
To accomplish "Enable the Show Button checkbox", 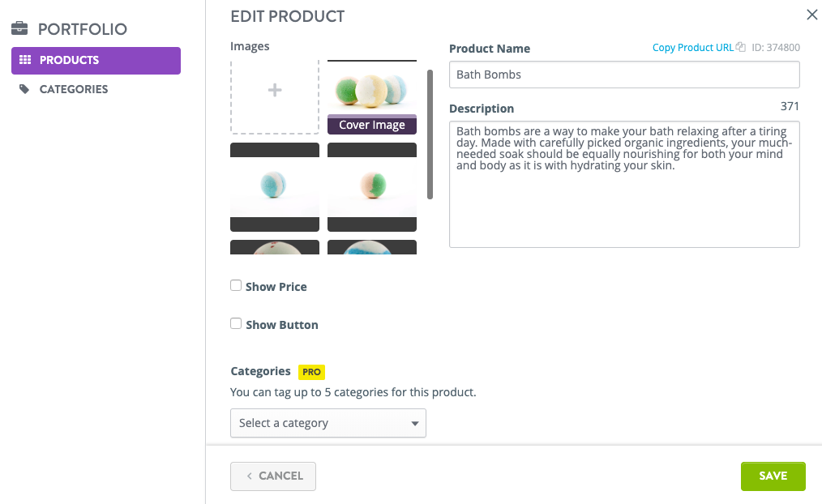I will [x=236, y=324].
